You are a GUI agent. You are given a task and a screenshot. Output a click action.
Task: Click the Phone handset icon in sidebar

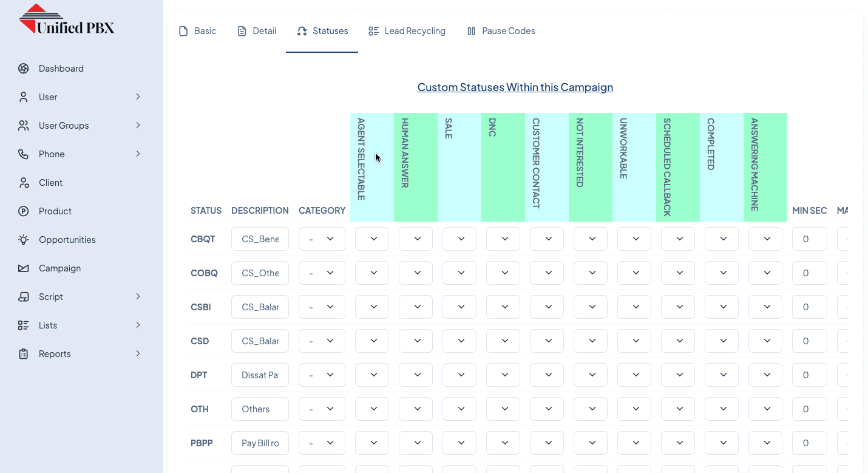click(x=24, y=154)
